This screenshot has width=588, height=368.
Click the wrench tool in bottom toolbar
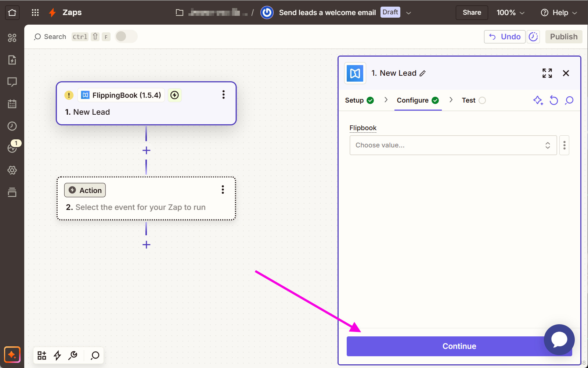coord(73,355)
